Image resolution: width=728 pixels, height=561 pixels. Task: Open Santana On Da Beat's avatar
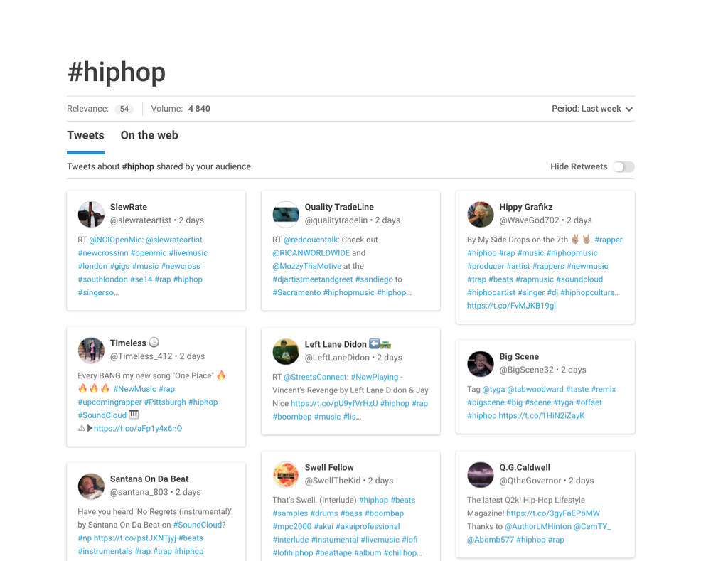(x=91, y=486)
